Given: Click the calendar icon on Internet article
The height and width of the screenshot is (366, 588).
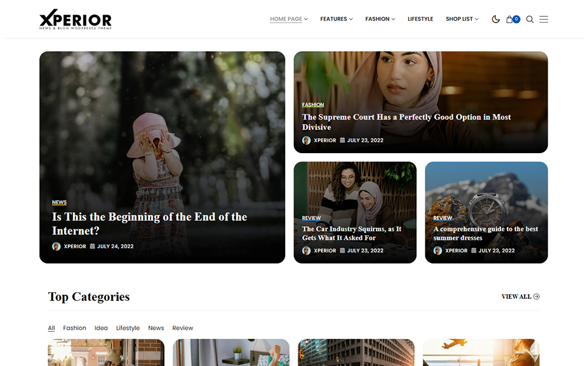Looking at the screenshot, I should (x=93, y=246).
